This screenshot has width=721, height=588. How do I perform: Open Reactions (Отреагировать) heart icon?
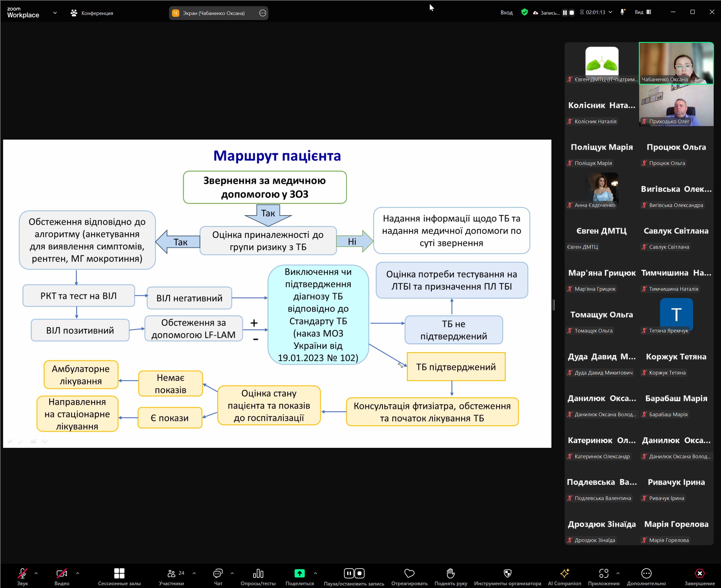pos(409,573)
